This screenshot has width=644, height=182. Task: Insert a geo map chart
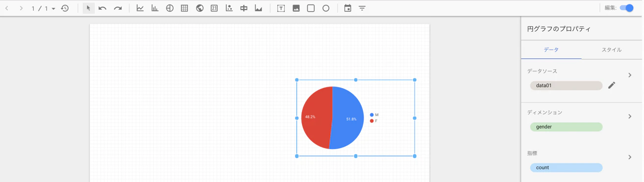click(x=199, y=8)
